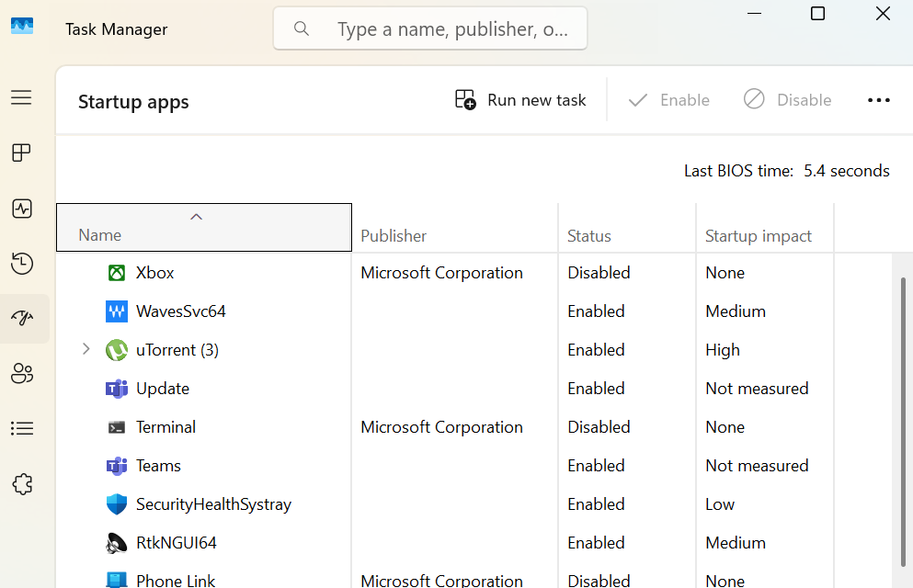Select the RtkNGUI64 row name
Image resolution: width=913 pixels, height=588 pixels.
(177, 543)
